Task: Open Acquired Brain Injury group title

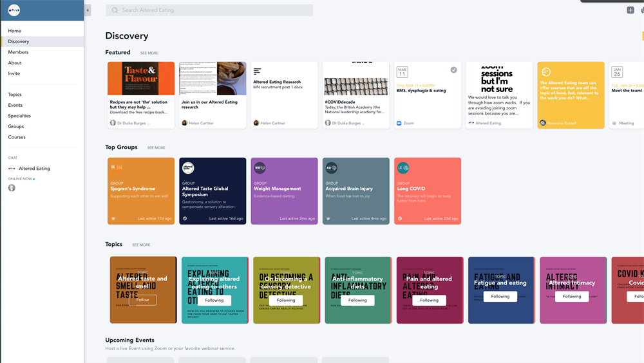Action: coord(349,189)
